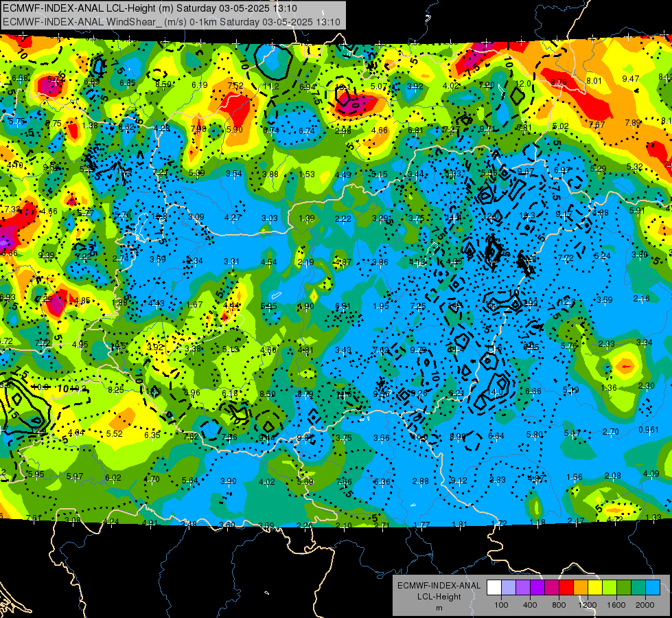Click the wind shear value 1.67
The image size is (672, 618).
194,304
